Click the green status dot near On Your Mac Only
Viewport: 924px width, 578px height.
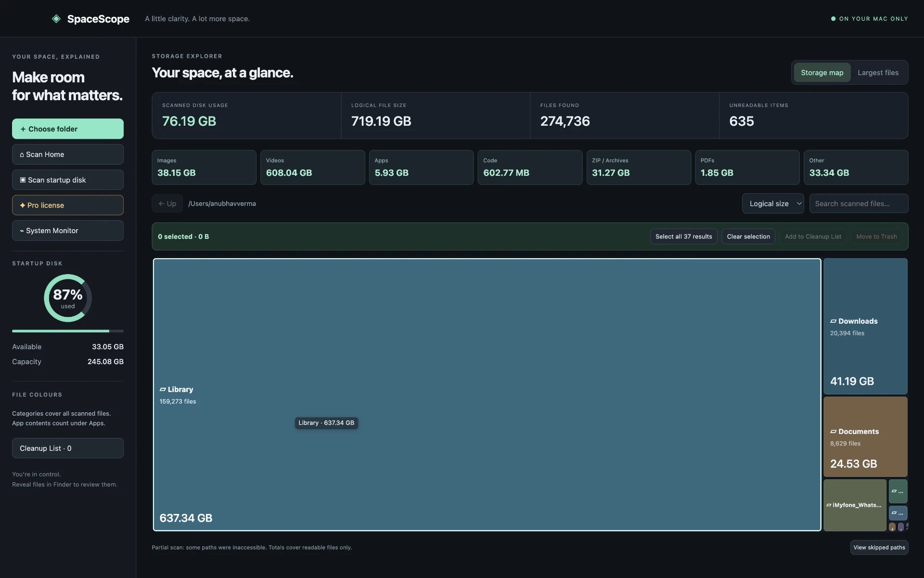coord(833,19)
